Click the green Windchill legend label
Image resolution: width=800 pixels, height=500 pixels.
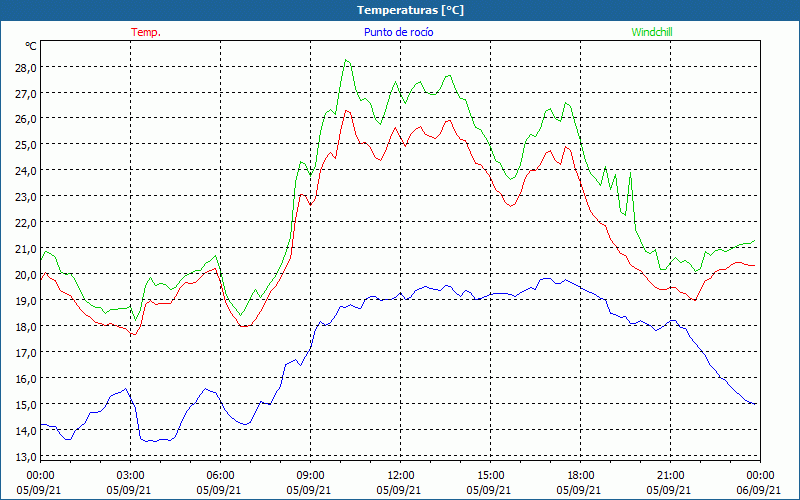tap(652, 32)
